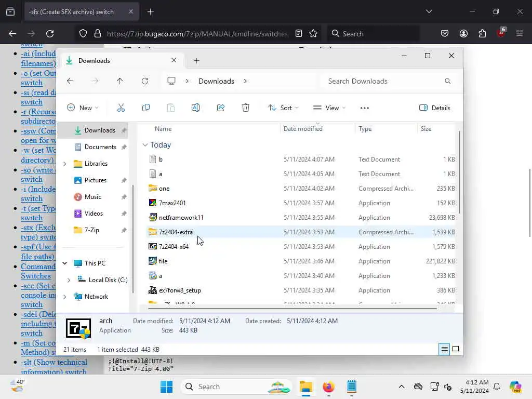
Task: Click the Copy icon in Explorer toolbar
Action: pos(146,108)
